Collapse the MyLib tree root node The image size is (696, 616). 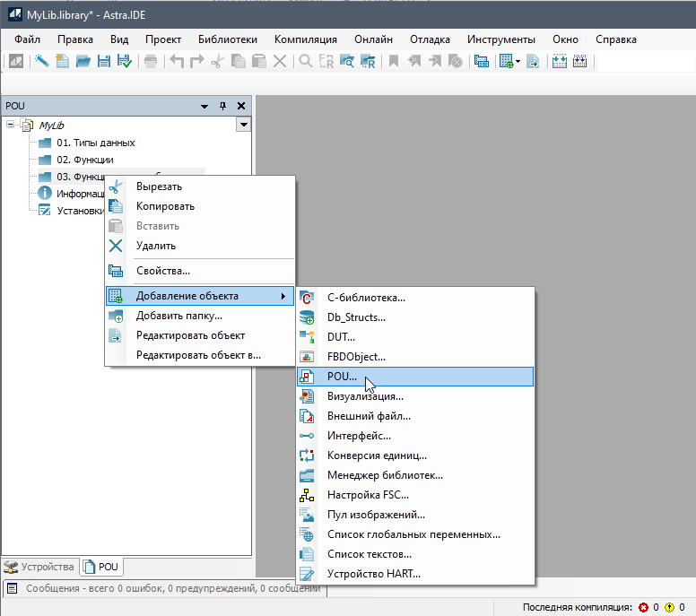point(10,126)
